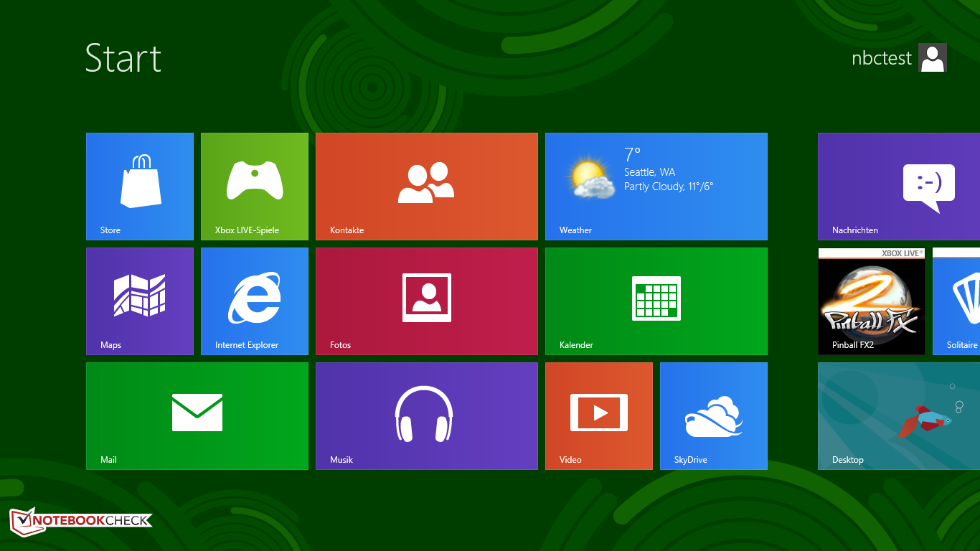
Task: Launch Internet Explorer tile
Action: pos(255,301)
